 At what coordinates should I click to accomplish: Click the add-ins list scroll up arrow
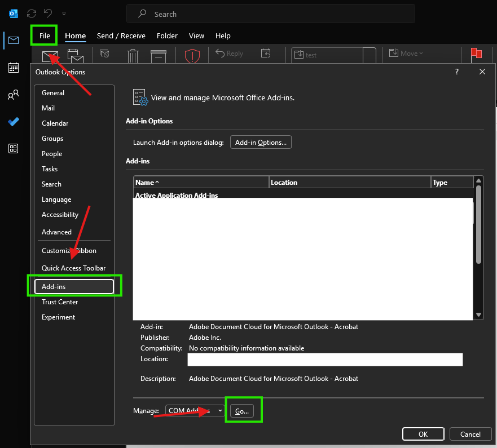[x=478, y=180]
